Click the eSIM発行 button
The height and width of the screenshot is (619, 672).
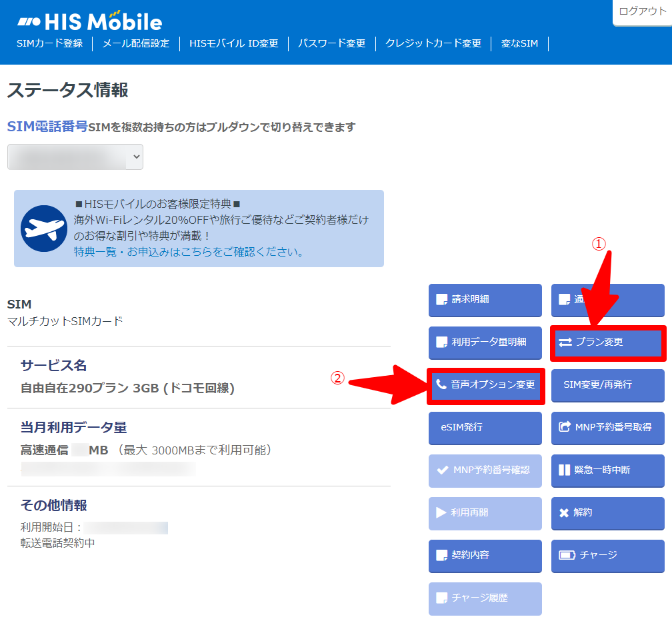pyautogui.click(x=485, y=428)
